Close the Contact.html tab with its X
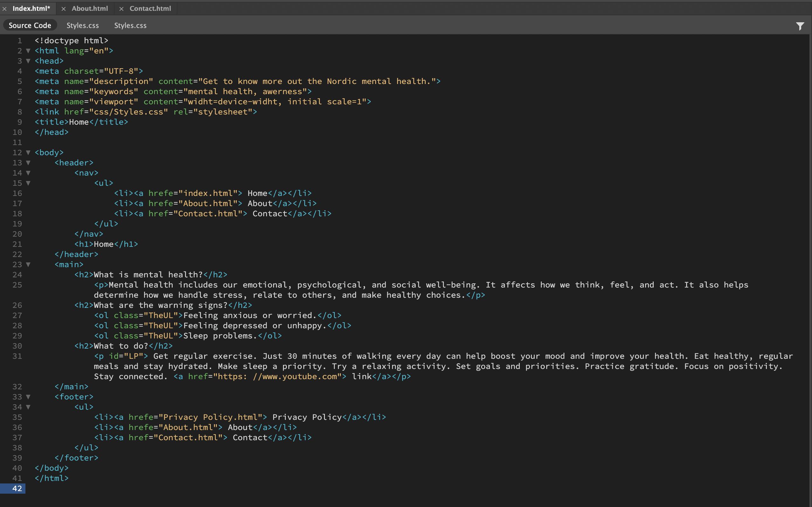This screenshot has height=507, width=812. 122,9
